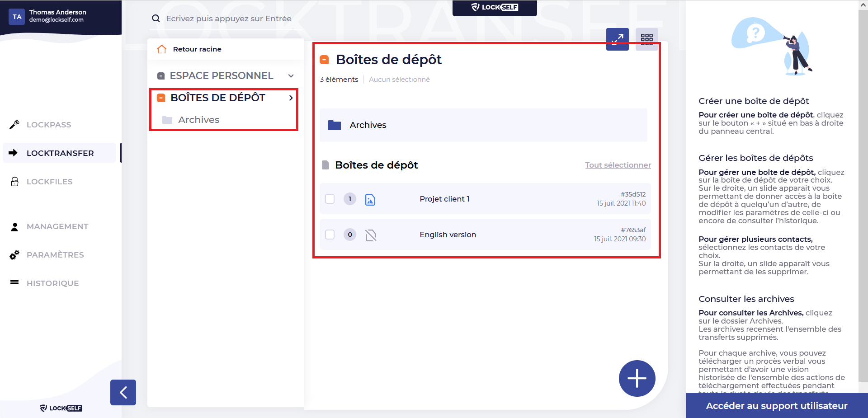Viewport: 868px width, 418px height.
Task: Toggle the BOÎTES DE DÉPÔT chevron
Action: 291,98
